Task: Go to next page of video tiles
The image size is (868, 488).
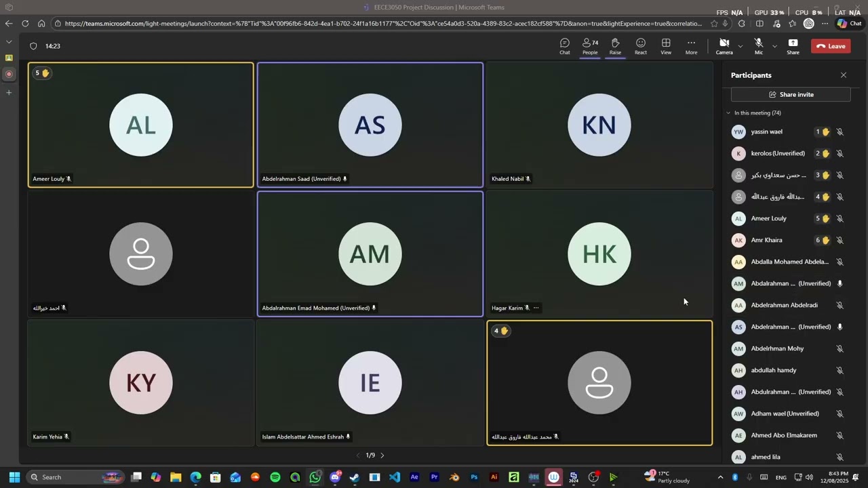Action: coord(382,455)
